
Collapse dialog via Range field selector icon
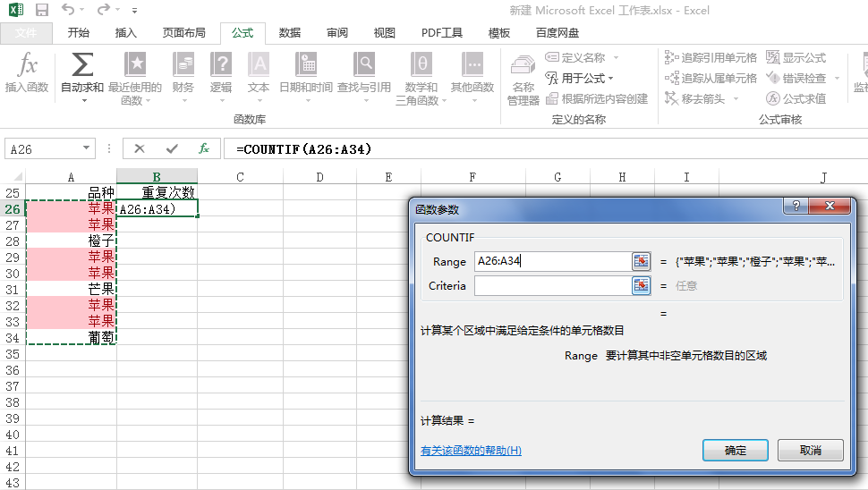[x=641, y=261]
